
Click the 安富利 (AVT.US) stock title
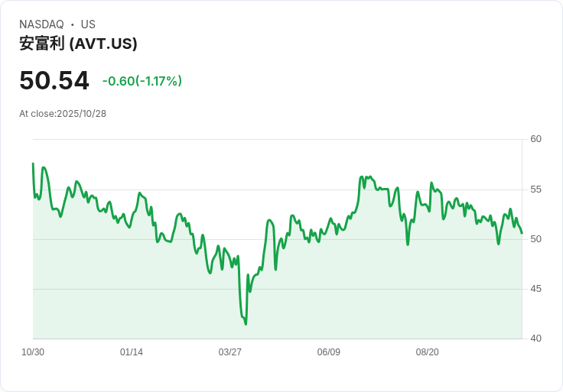point(78,44)
